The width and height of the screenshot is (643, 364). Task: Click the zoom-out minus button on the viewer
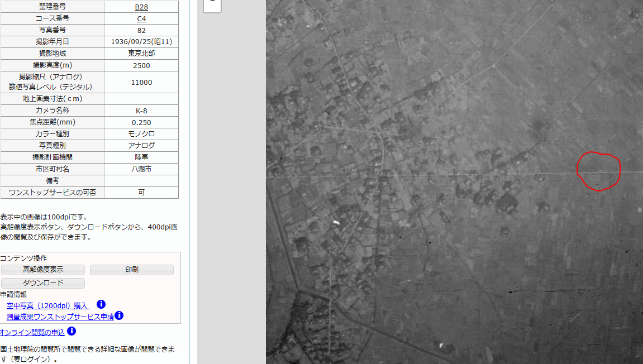(x=212, y=3)
